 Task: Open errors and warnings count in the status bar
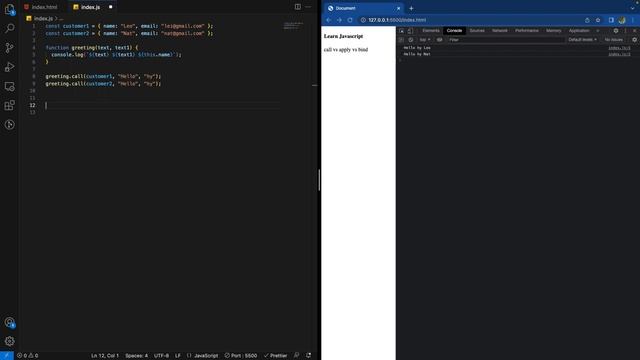[27, 356]
